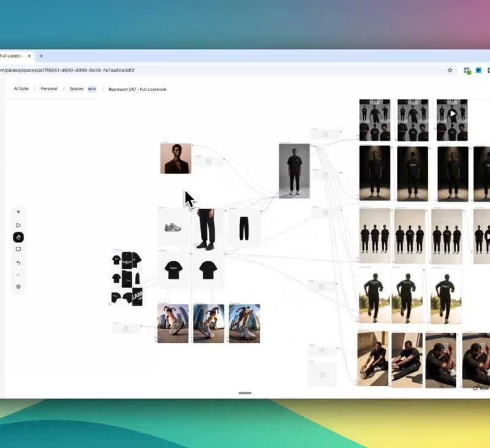The width and height of the screenshot is (490, 448).
Task: Click the blue arrow browser extension icon
Action: (478, 70)
